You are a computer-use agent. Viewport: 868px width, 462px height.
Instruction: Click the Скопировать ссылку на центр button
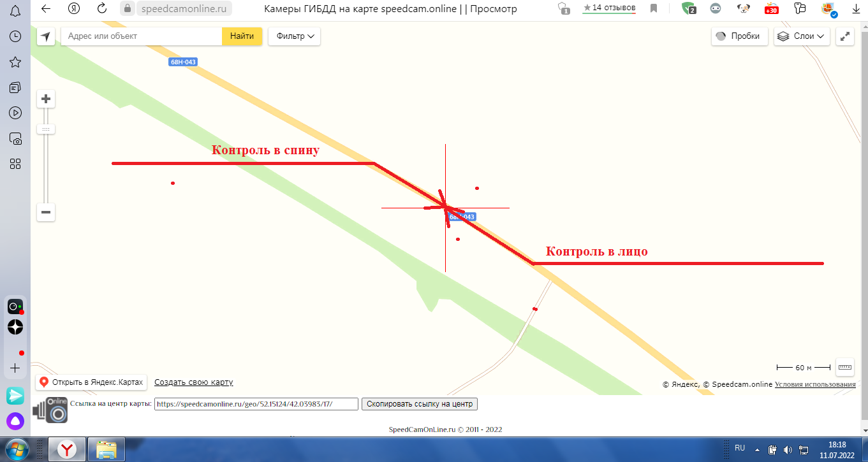pos(419,404)
